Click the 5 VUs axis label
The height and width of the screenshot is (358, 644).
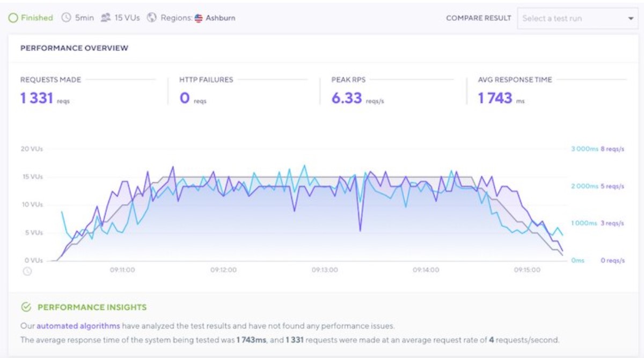click(33, 232)
